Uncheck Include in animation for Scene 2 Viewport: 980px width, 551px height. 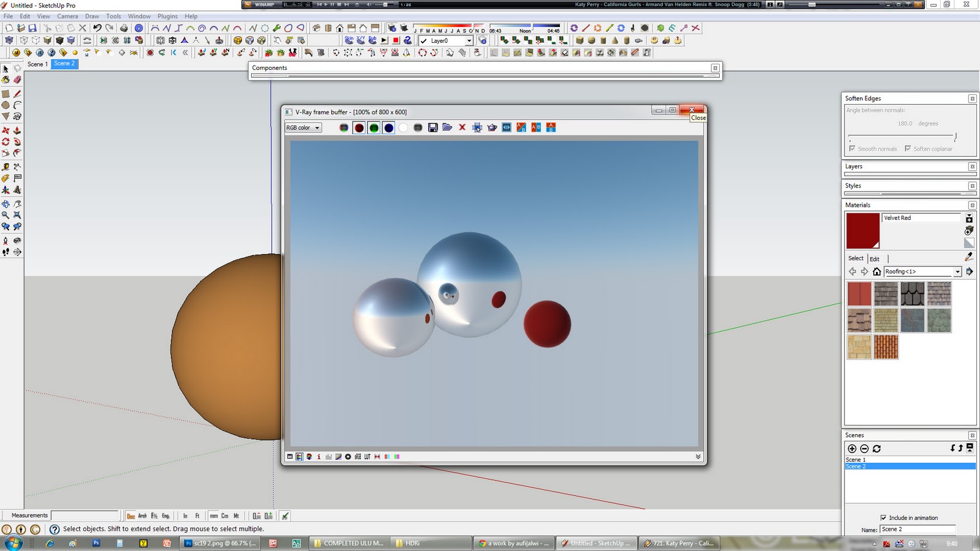(x=884, y=517)
